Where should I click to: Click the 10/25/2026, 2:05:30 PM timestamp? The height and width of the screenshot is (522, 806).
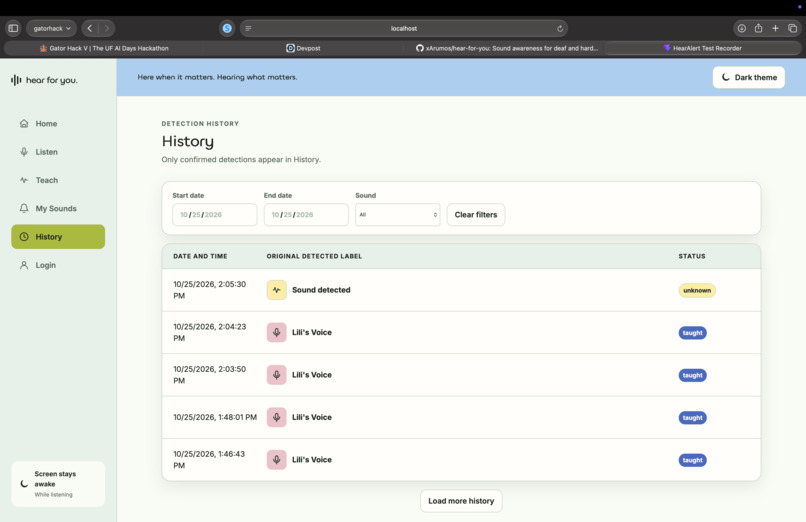coord(210,290)
